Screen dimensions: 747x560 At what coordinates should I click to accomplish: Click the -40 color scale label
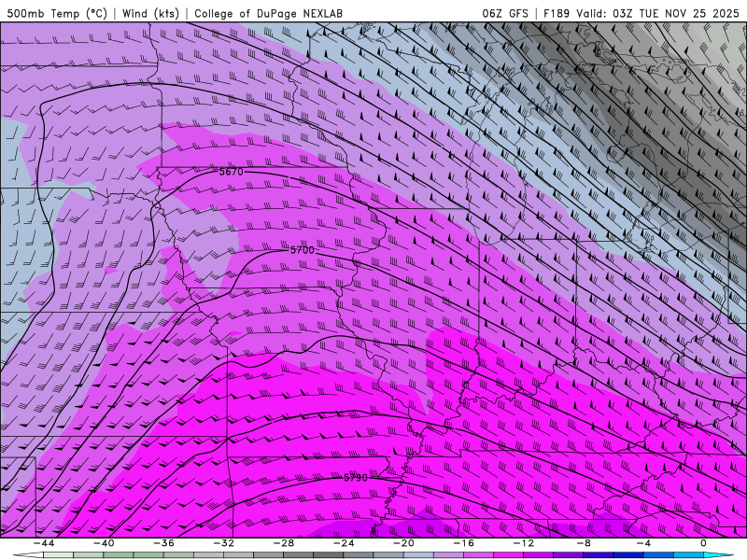tap(104, 543)
